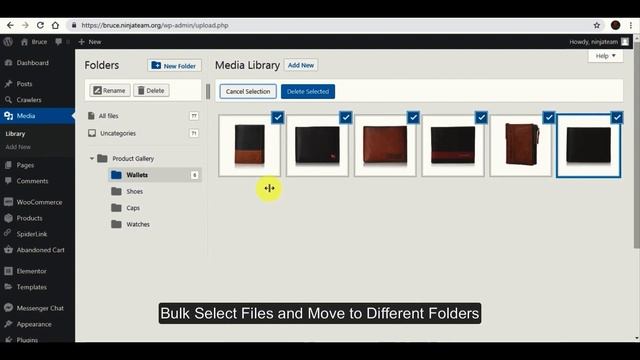Click the Delete folder button
640x360 pixels.
pyautogui.click(x=151, y=90)
